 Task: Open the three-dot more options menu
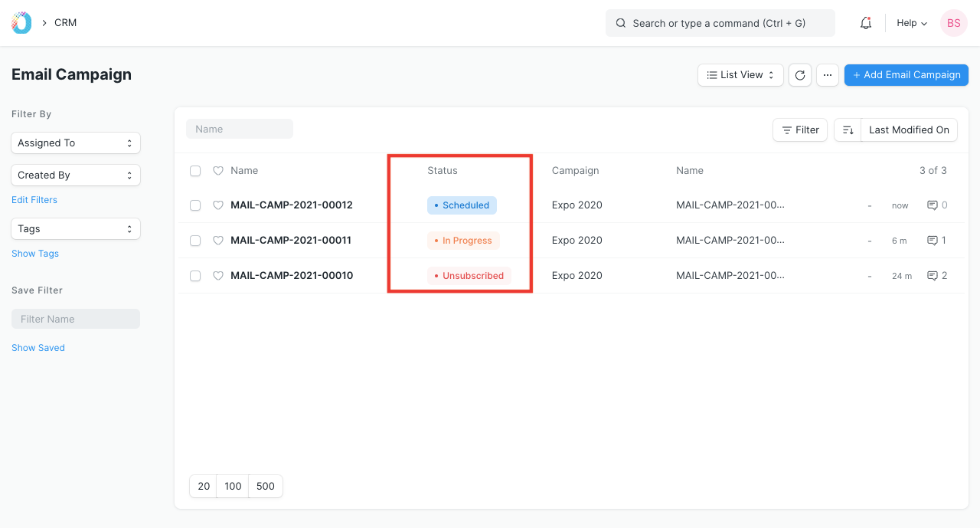point(828,75)
